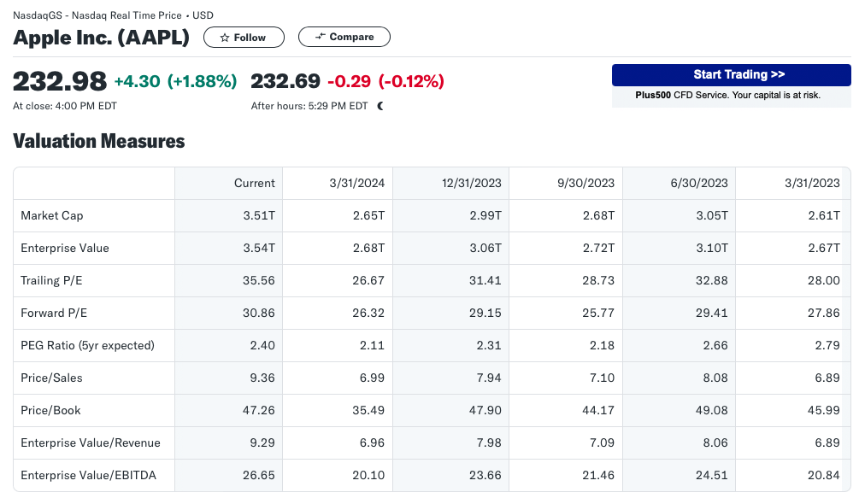Image resolution: width=865 pixels, height=504 pixels.
Task: Select the 12/31/2023 column header
Action: [x=472, y=183]
